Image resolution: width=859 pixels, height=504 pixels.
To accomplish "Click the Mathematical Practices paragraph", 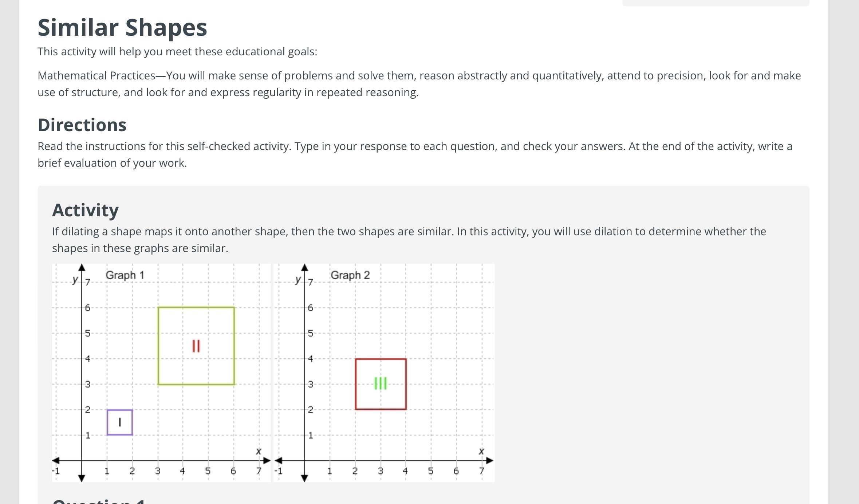I will pos(419,84).
